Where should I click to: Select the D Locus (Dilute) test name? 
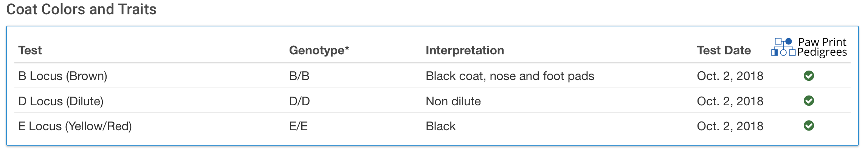[61, 101]
